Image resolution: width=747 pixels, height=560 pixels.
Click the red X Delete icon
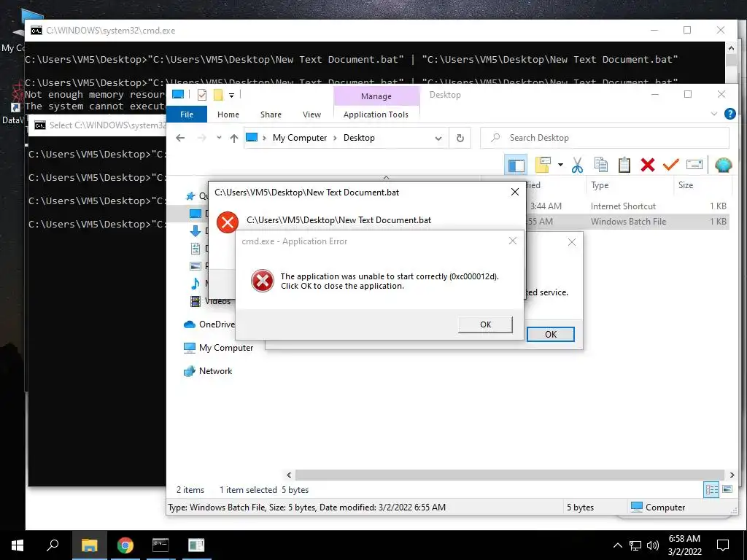pyautogui.click(x=648, y=166)
